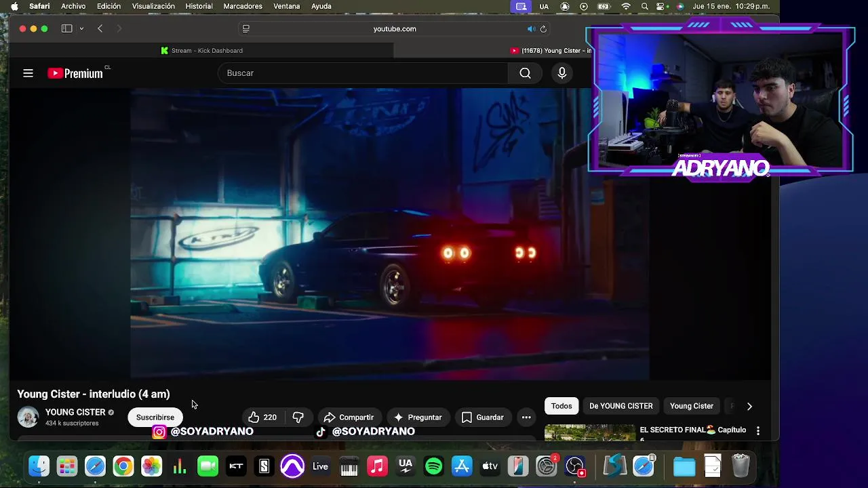The image size is (868, 488).
Task: Click the Preguntar button
Action: pyautogui.click(x=418, y=418)
